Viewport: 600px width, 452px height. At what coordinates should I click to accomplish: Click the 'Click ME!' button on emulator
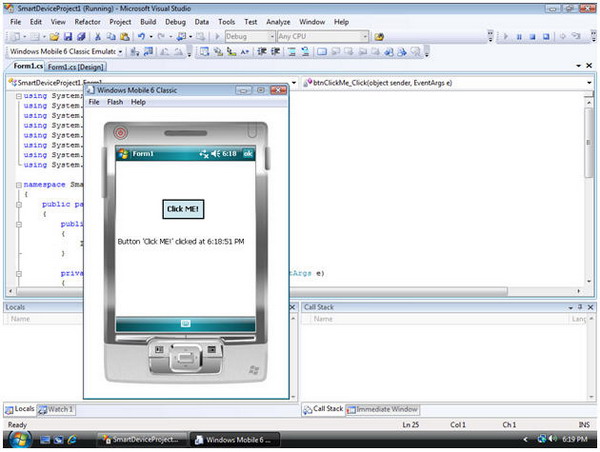pos(183,209)
